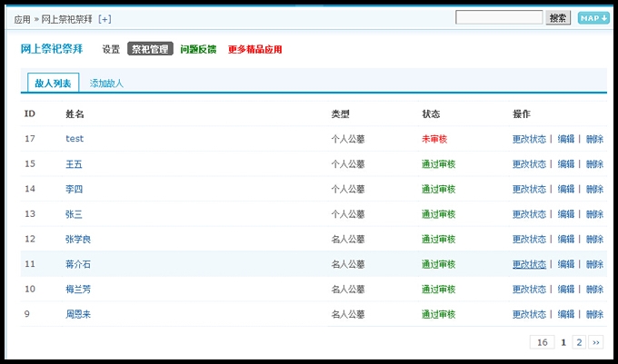Screen dimensions: 618x364
Task: Expand the [+] next to 网上祭祀祭拜
Action: (105, 19)
